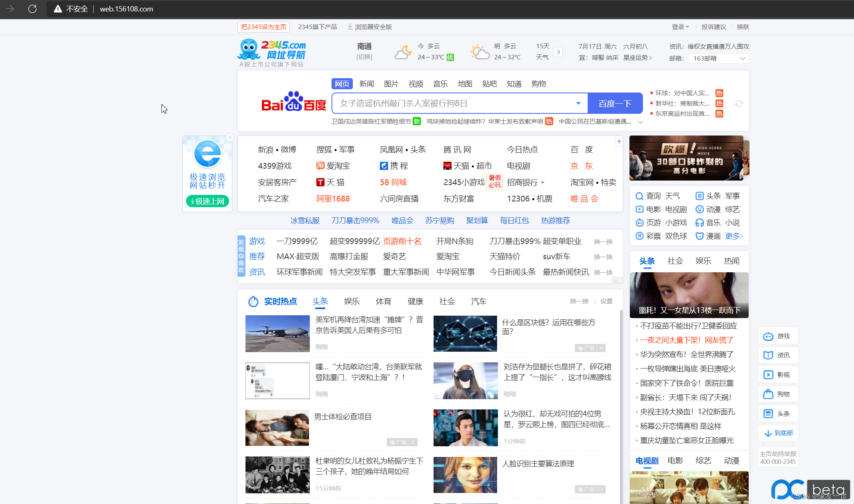Open the military plane news thumbnail
854x504 pixels.
[x=277, y=334]
